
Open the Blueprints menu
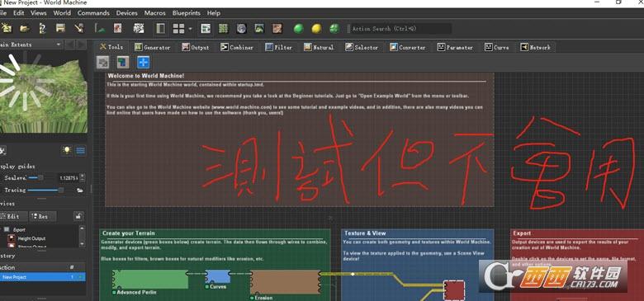click(187, 12)
